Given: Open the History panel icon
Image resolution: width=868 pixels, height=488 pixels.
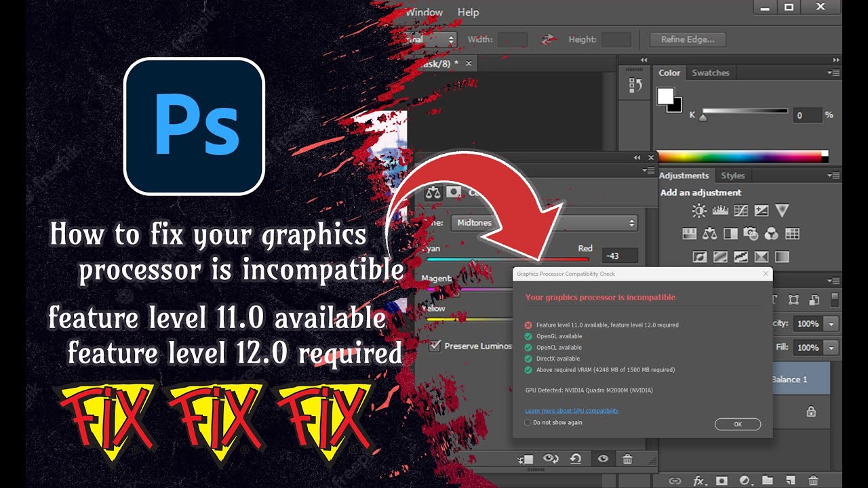Looking at the screenshot, I should pos(635,85).
